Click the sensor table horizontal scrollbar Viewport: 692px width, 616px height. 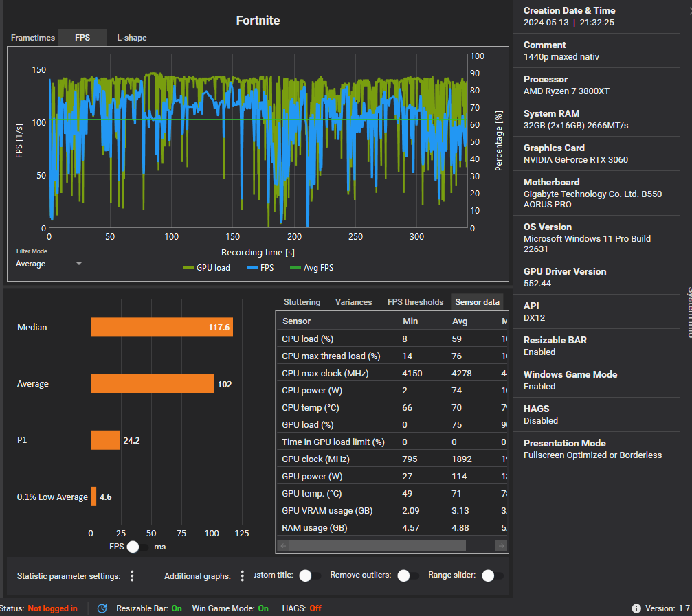click(x=377, y=545)
